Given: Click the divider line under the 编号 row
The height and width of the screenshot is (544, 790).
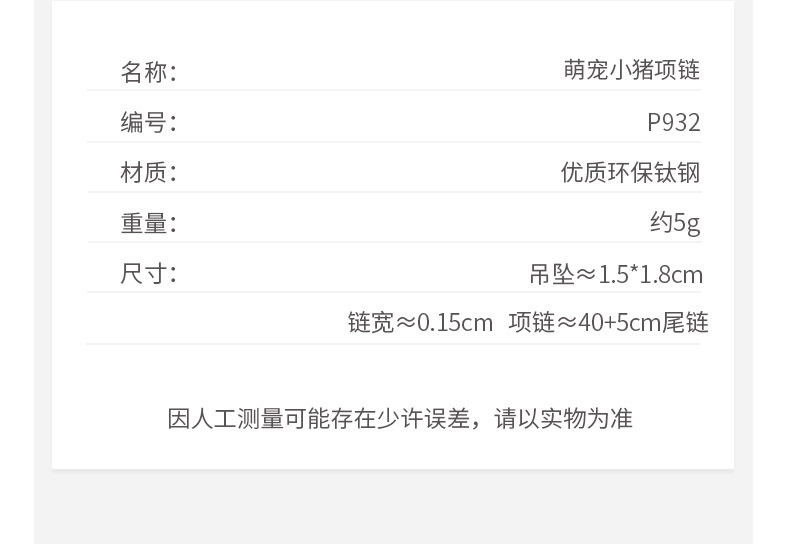Looking at the screenshot, I should [393, 141].
